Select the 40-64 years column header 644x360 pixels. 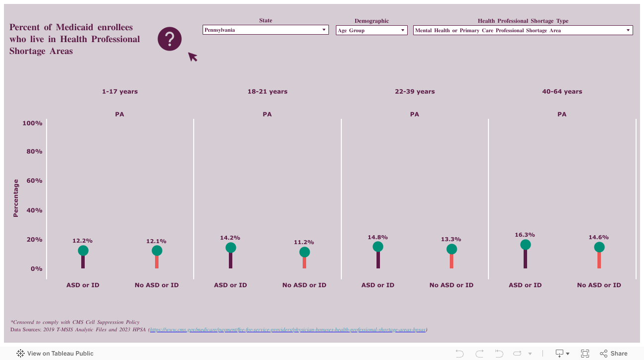coord(562,92)
